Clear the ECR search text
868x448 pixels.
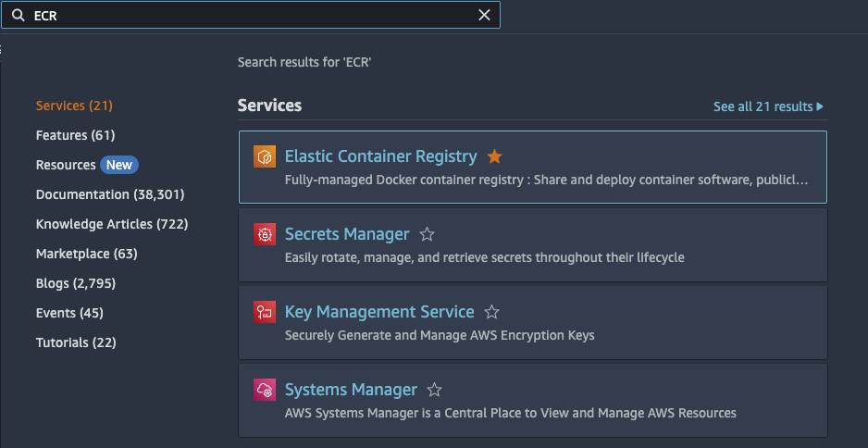point(484,16)
